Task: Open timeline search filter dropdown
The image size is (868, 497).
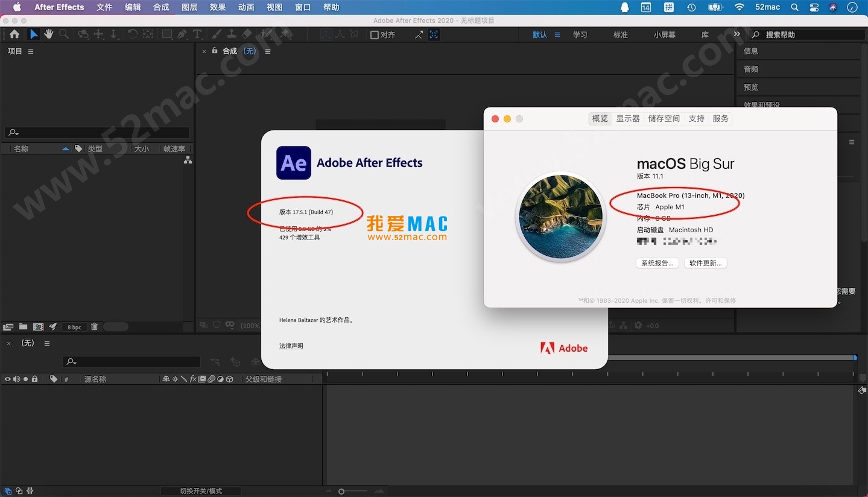Action: point(71,362)
